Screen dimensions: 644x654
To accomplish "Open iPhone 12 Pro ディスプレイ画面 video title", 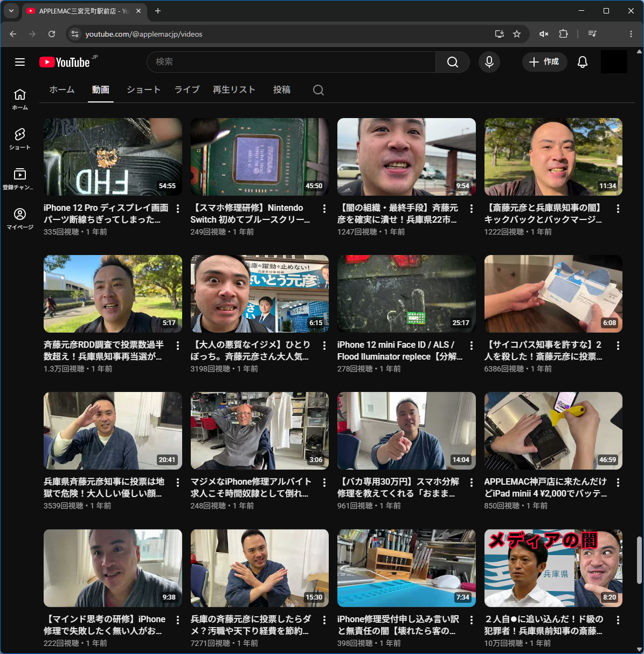I will tap(106, 214).
